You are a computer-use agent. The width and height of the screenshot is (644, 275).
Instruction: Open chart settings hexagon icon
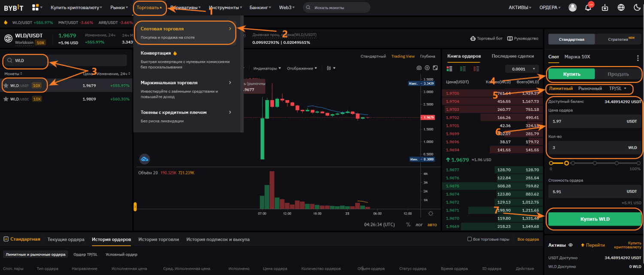(x=427, y=68)
